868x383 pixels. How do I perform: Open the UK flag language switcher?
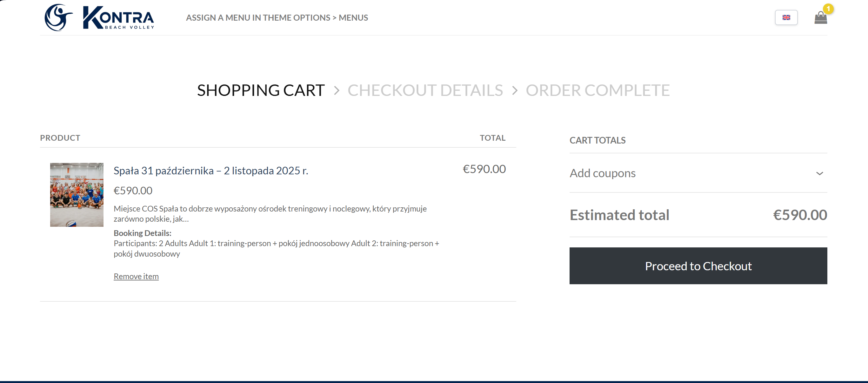pos(786,17)
